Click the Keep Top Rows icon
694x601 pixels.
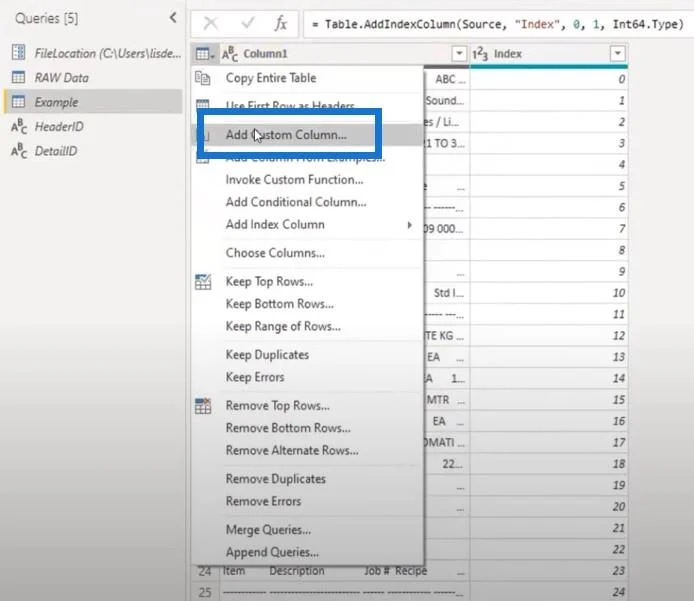[x=203, y=282]
